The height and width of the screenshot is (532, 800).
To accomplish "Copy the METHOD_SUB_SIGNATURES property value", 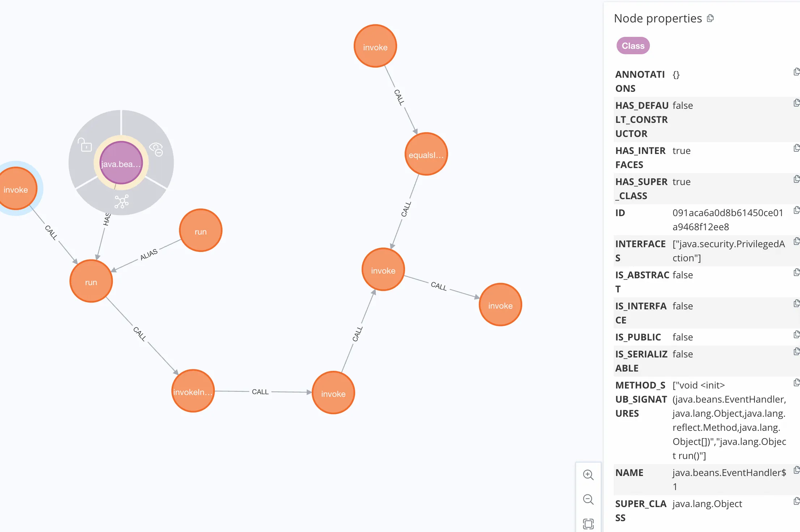I will tap(796, 383).
